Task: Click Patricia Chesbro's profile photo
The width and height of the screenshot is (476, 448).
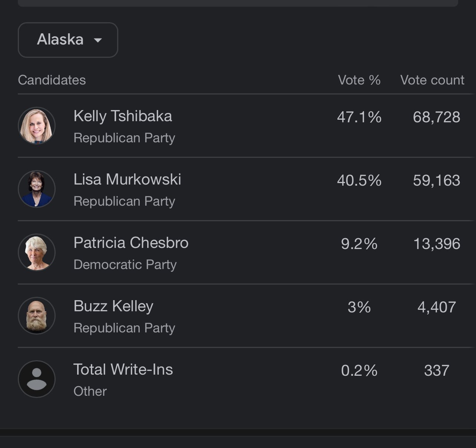Action: pos(37,252)
